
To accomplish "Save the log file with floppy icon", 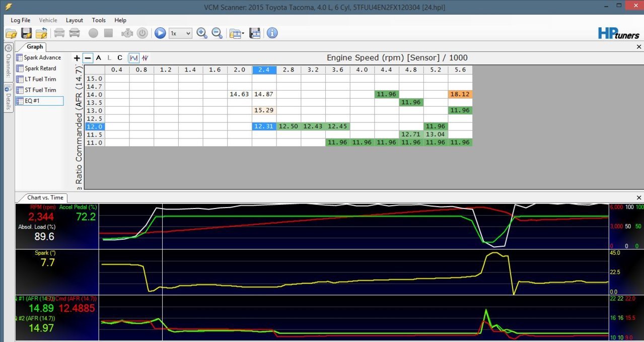I will tap(27, 33).
